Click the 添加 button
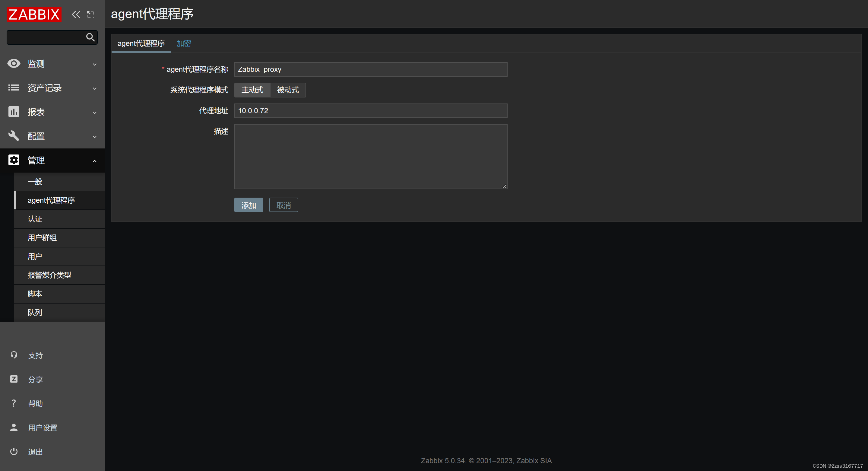868x471 pixels. (x=249, y=205)
